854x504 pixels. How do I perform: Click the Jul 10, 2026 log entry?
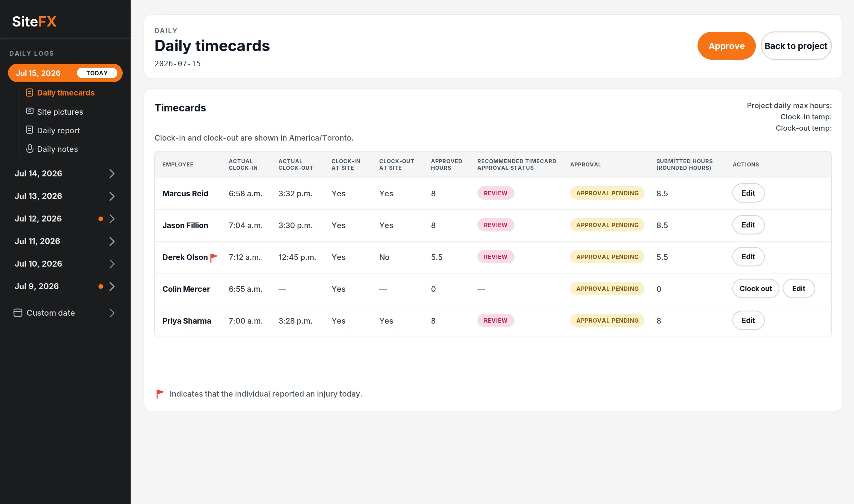click(x=65, y=264)
